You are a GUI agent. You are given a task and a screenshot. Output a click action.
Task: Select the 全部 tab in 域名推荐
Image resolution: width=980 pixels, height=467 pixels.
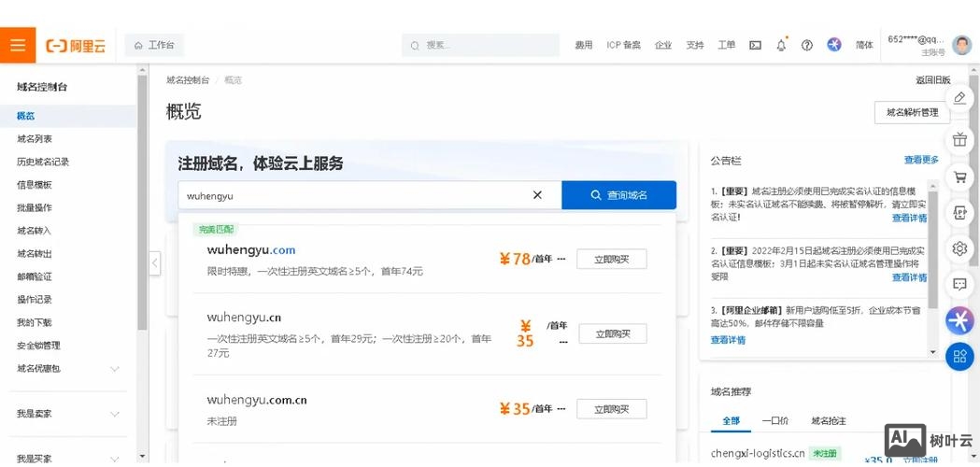tap(731, 420)
